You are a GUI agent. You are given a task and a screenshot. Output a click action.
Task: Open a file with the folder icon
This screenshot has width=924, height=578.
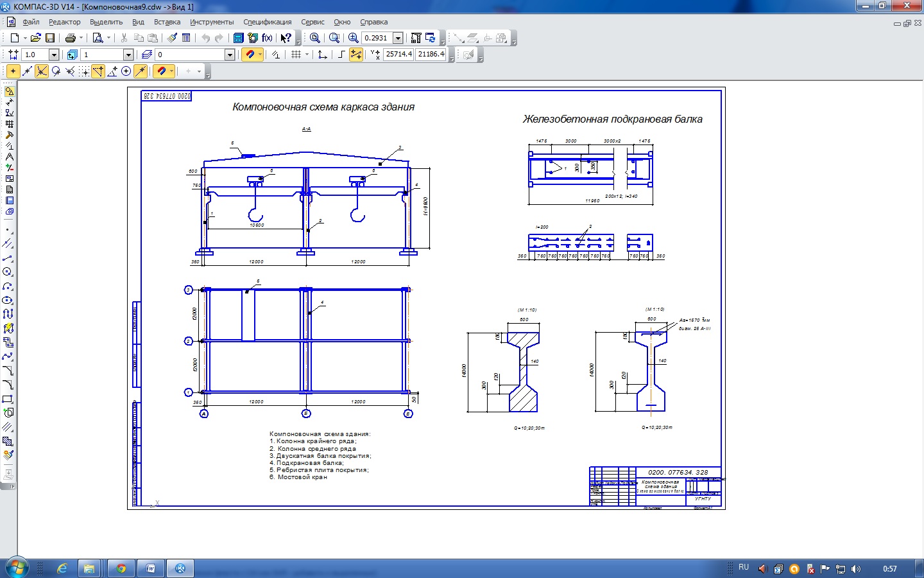tap(35, 38)
